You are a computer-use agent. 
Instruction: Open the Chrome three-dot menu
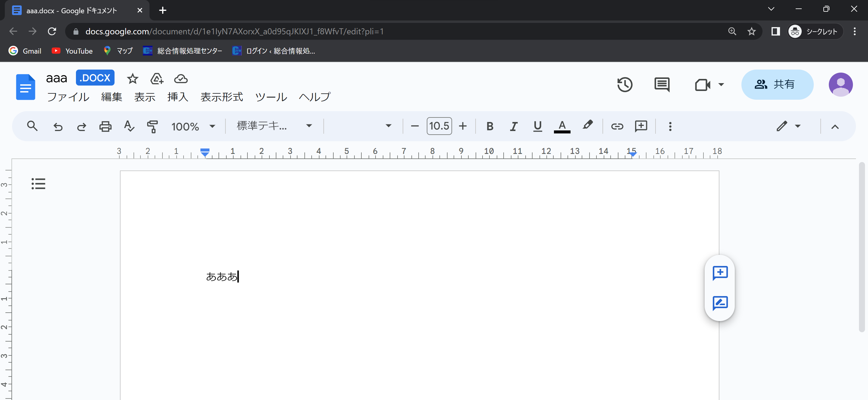coord(854,31)
